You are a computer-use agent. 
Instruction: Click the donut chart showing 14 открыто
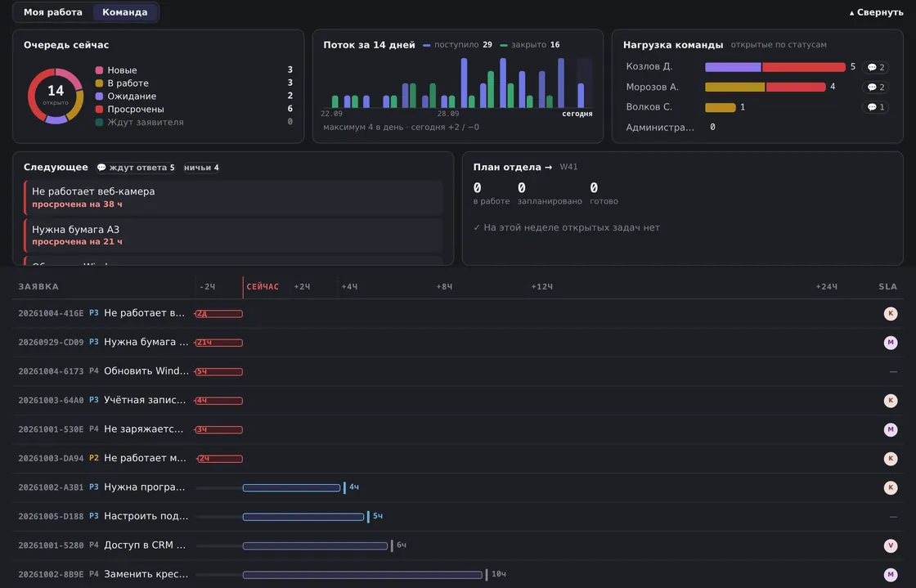click(56, 96)
